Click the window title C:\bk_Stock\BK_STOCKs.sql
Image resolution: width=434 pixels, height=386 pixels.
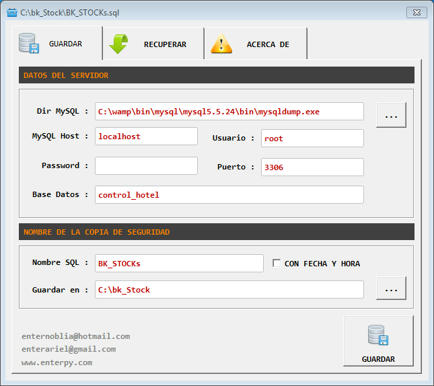coord(70,13)
